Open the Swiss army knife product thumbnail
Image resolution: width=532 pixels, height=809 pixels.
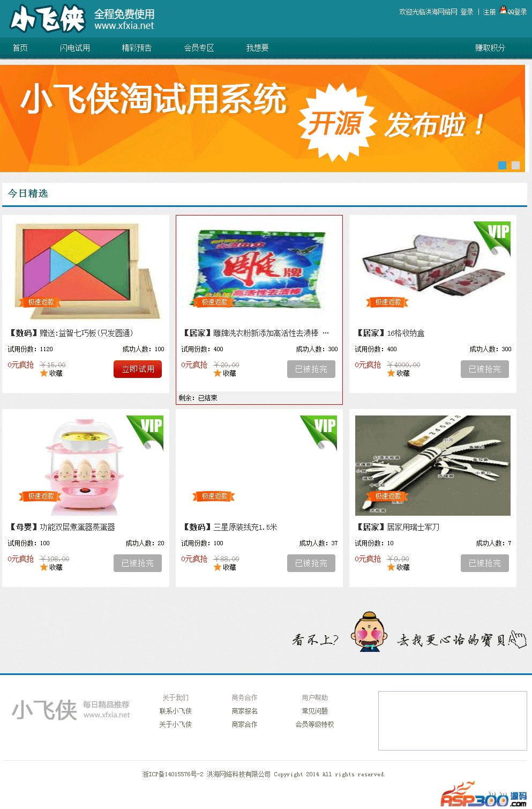pos(433,465)
